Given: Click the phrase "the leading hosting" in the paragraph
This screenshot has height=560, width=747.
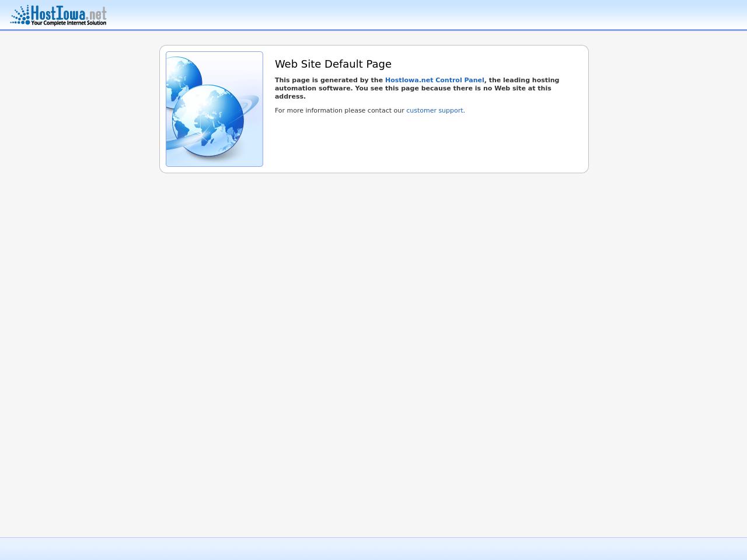Looking at the screenshot, I should tap(523, 80).
